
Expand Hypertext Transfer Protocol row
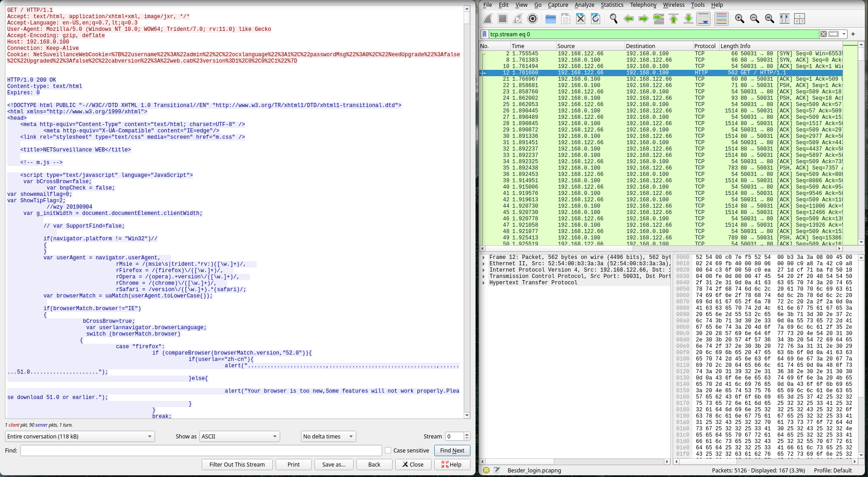pos(484,282)
